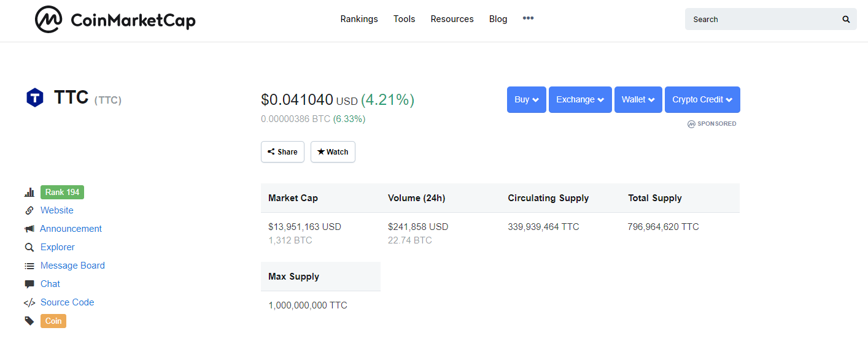The width and height of the screenshot is (868, 352).
Task: Go to the Blog page
Action: point(498,19)
